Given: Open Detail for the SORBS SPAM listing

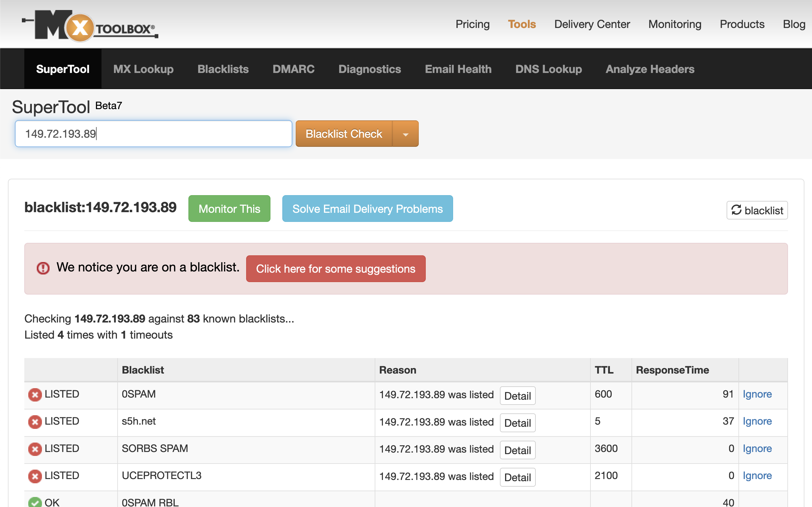Looking at the screenshot, I should (518, 450).
